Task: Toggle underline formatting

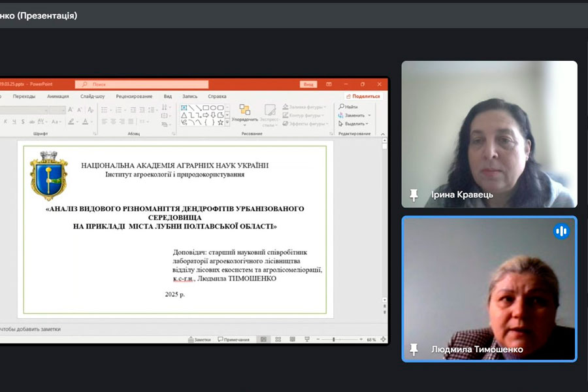Action: click(x=14, y=122)
